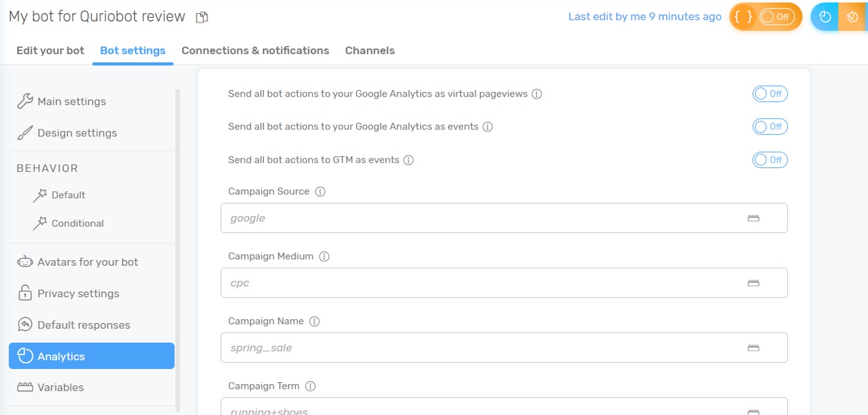Open Privacy settings in the sidebar
The height and width of the screenshot is (415, 868).
(x=78, y=294)
